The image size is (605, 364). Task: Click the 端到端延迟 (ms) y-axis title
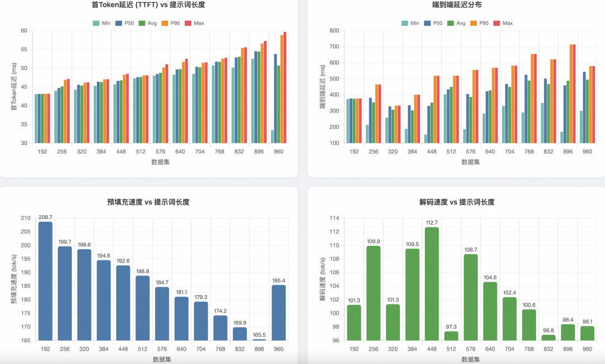coord(323,87)
